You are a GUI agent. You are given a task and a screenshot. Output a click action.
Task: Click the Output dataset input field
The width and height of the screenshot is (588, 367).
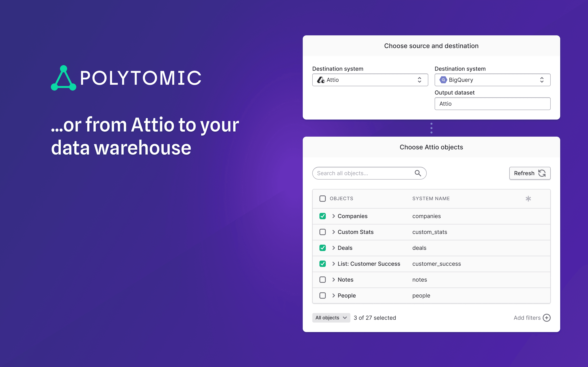pyautogui.click(x=492, y=104)
